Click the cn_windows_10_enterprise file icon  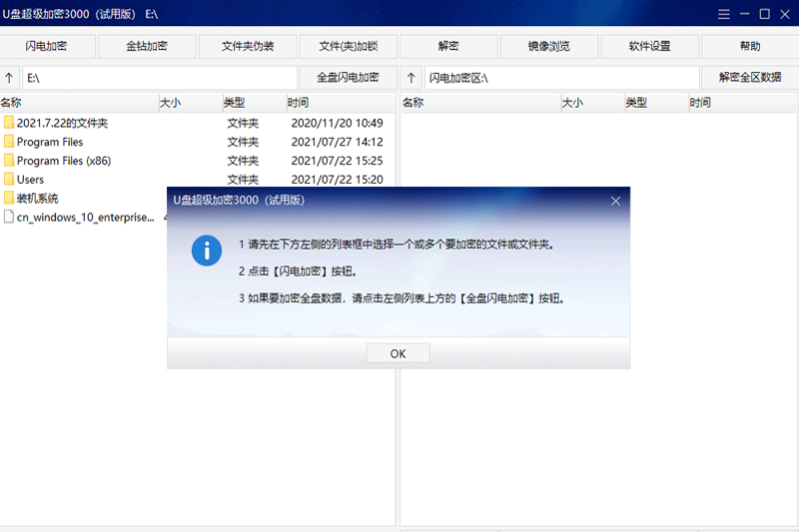point(9,217)
